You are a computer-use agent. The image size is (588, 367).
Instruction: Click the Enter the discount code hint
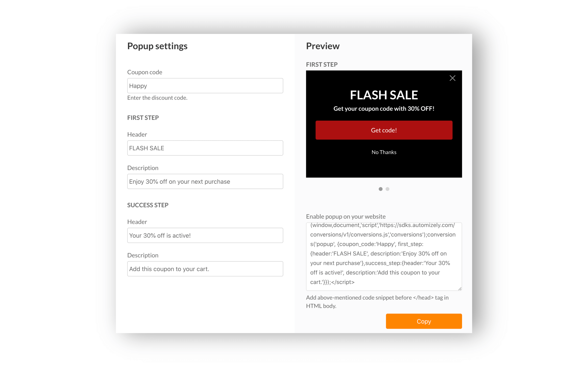(157, 98)
